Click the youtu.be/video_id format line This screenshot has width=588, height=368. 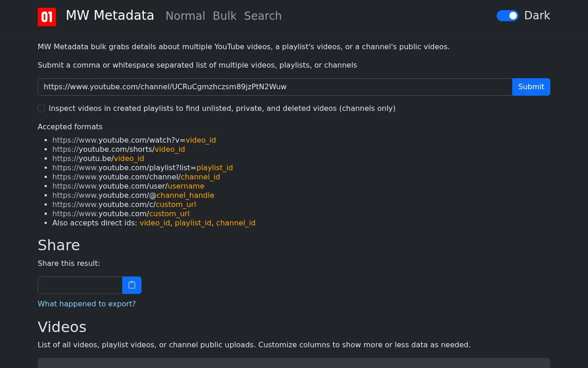98,159
